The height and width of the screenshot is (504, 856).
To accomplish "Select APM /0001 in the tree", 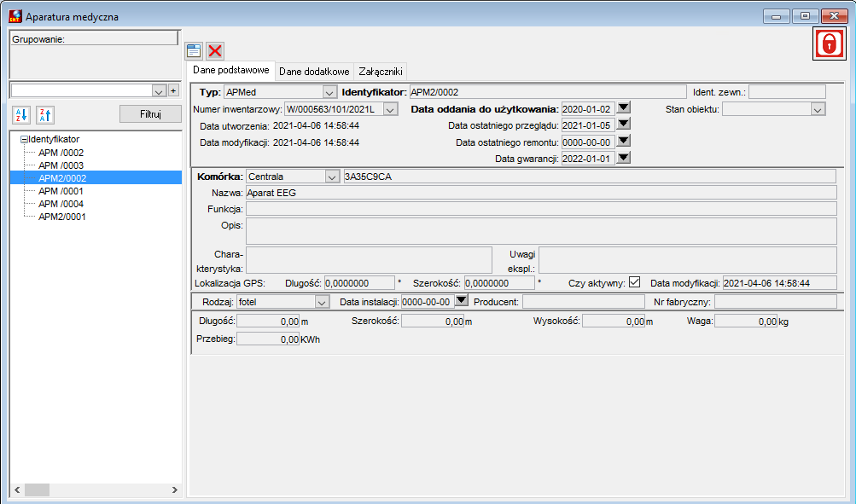I will click(61, 191).
